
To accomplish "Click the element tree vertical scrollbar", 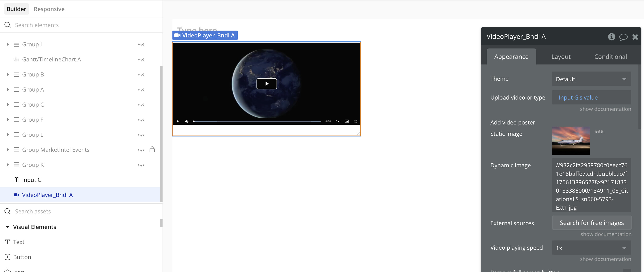I will (x=161, y=134).
